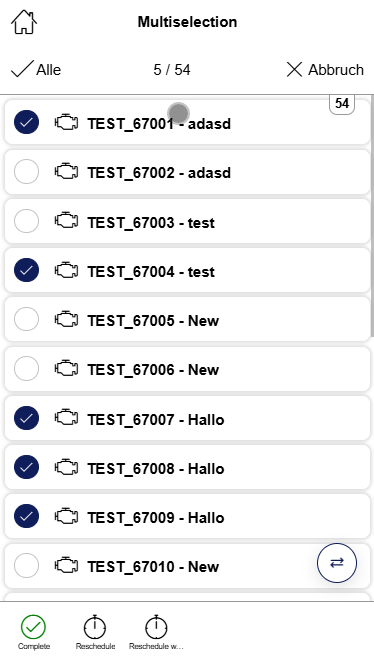Click the round swap arrows button

coord(337,563)
